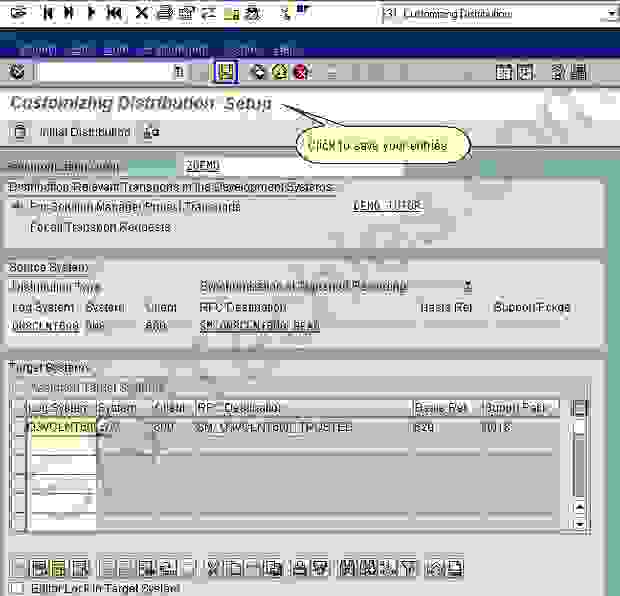Click the find-next binoculars icon in bottom toolbar
Viewport: 620px width, 596px height.
coord(369,569)
